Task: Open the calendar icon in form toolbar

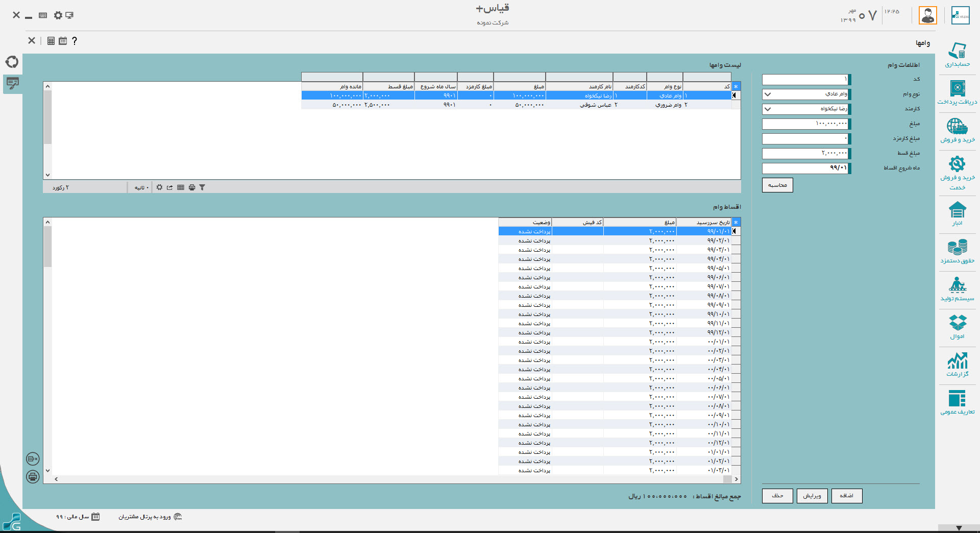Action: (x=63, y=41)
